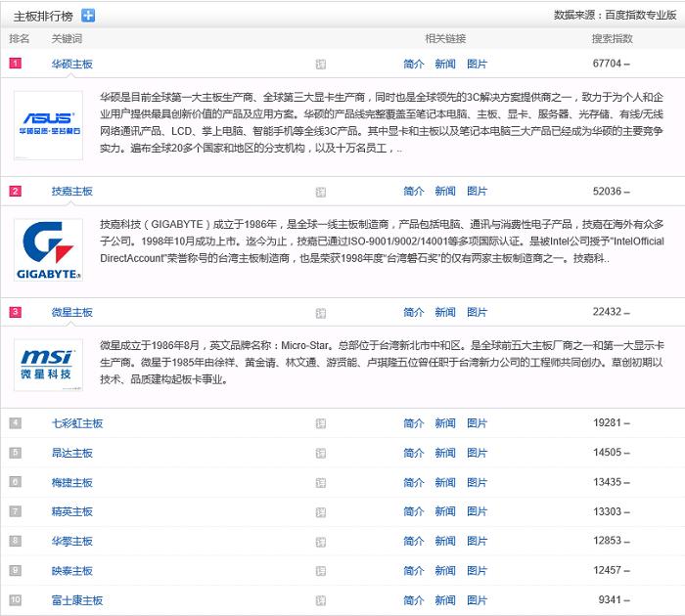Open the 梅捷主板 keyword link

click(x=72, y=482)
